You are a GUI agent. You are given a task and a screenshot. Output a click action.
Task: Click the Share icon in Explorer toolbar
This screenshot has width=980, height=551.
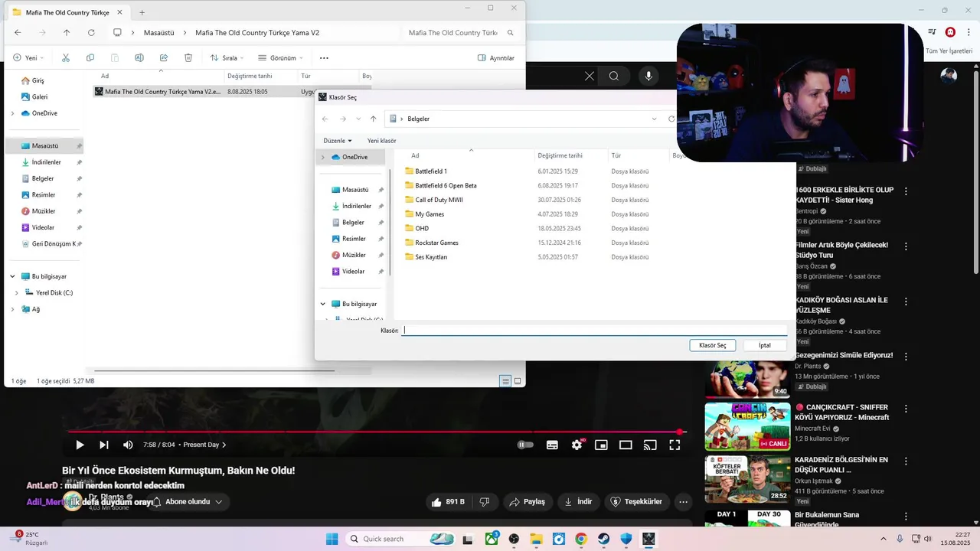tap(164, 58)
